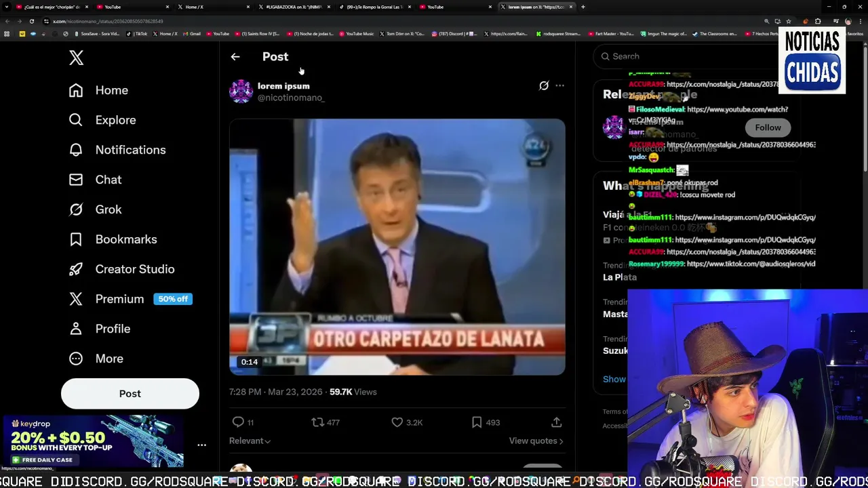Image resolution: width=868 pixels, height=488 pixels.
Task: Expand the Relevant replies sort dropdown
Action: (x=250, y=441)
